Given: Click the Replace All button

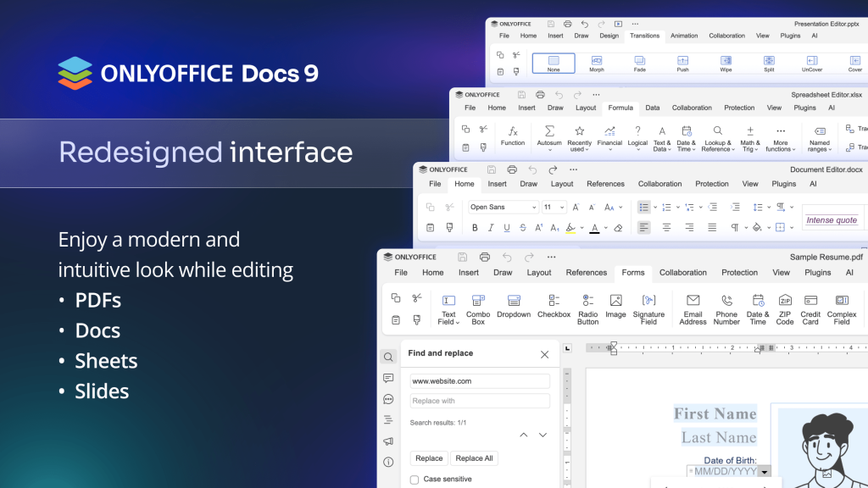Looking at the screenshot, I should point(473,457).
